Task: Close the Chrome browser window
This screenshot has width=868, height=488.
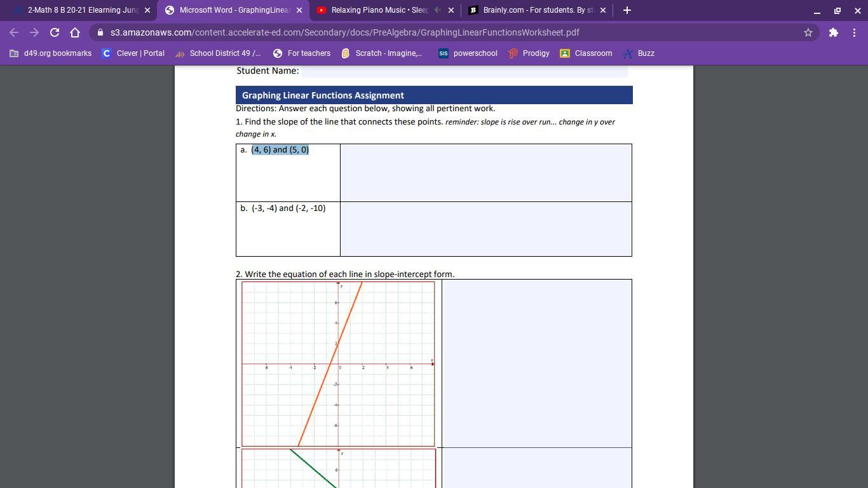Action: pyautogui.click(x=857, y=10)
